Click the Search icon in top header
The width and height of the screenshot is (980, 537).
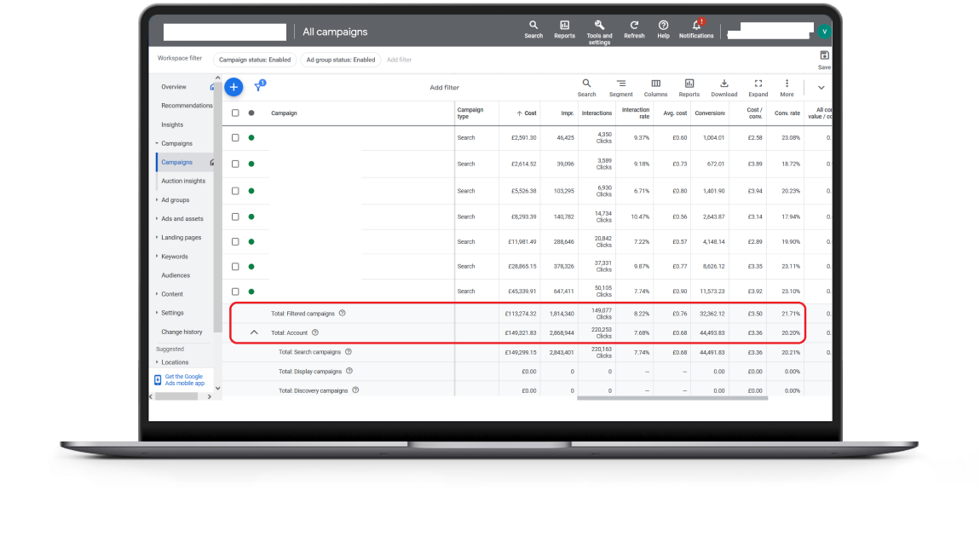click(533, 26)
